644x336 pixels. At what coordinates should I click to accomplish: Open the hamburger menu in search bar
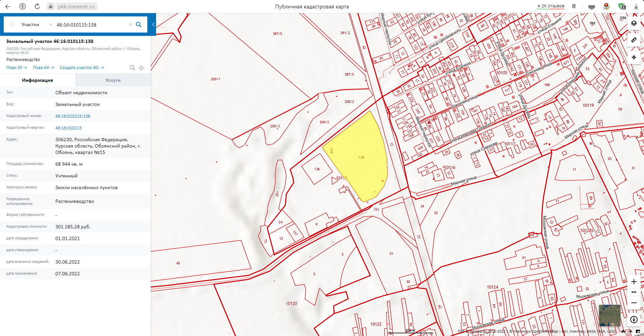coord(12,24)
